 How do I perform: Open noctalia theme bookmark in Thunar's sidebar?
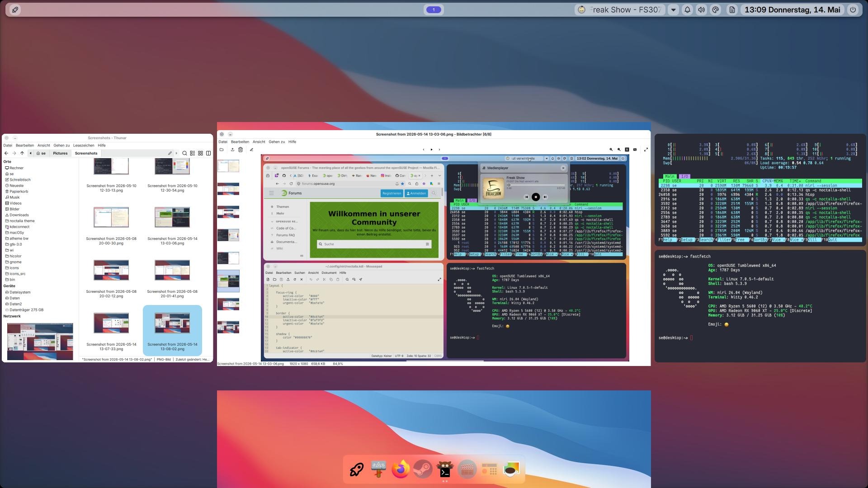point(22,221)
